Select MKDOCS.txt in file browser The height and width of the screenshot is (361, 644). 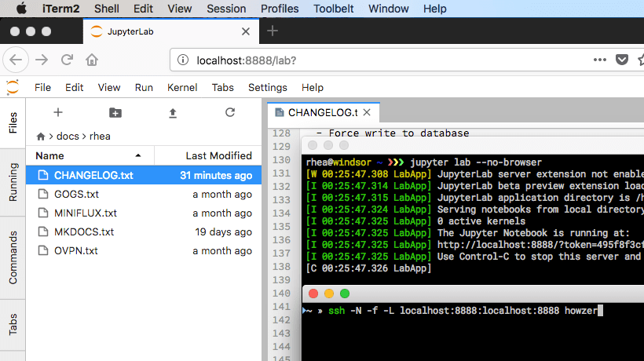[x=144, y=232]
